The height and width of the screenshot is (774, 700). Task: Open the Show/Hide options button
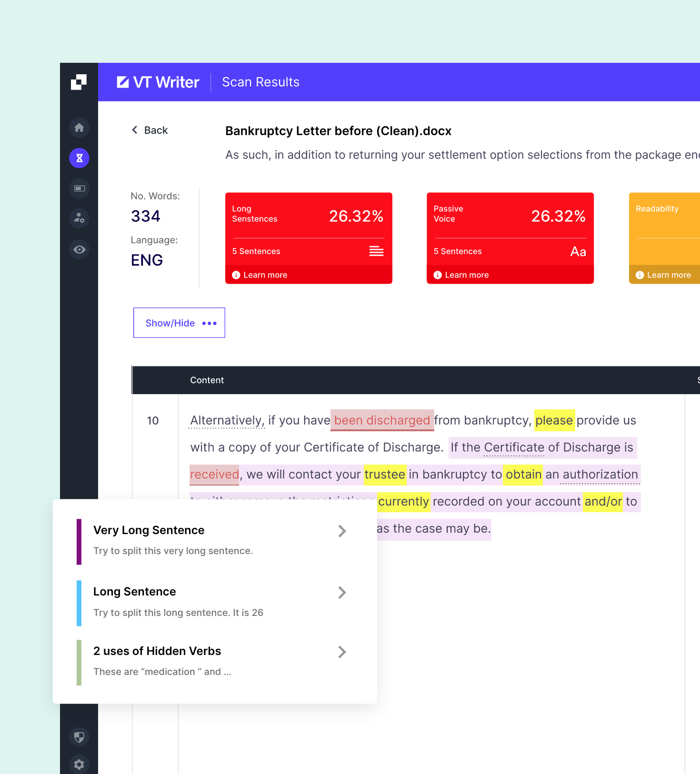tap(179, 323)
